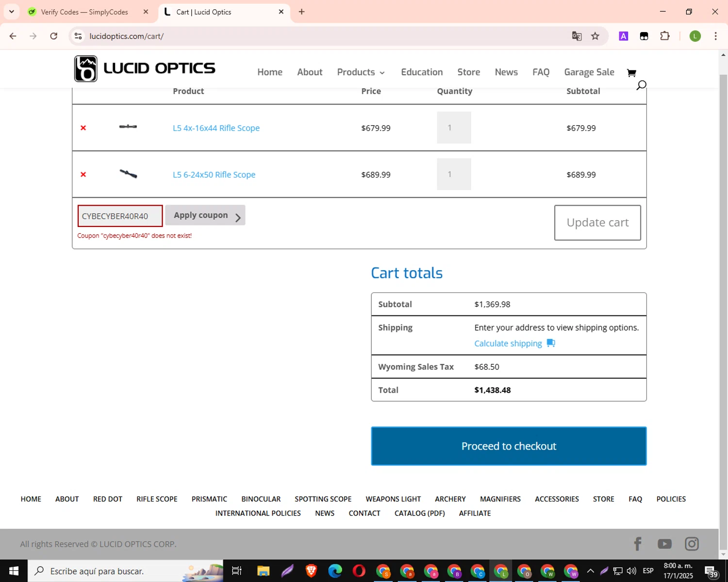Image resolution: width=728 pixels, height=582 pixels.
Task: Open the taskbar volume control
Action: pos(631,571)
